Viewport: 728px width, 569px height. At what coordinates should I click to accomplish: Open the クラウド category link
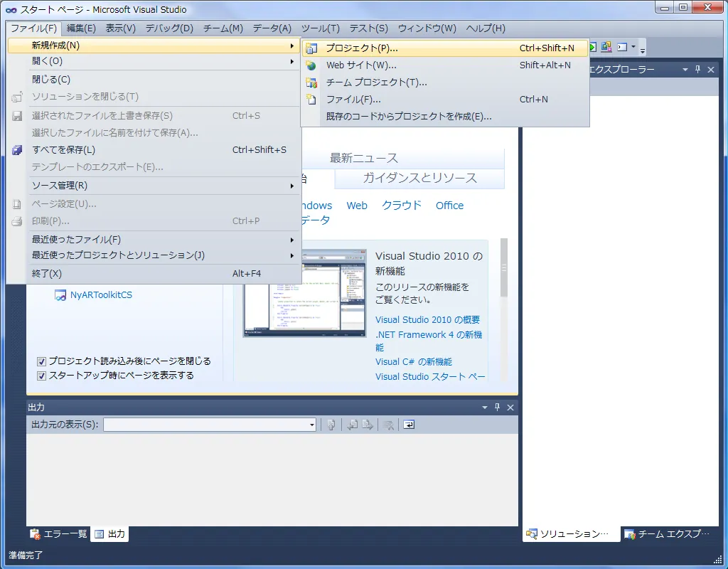(x=402, y=206)
